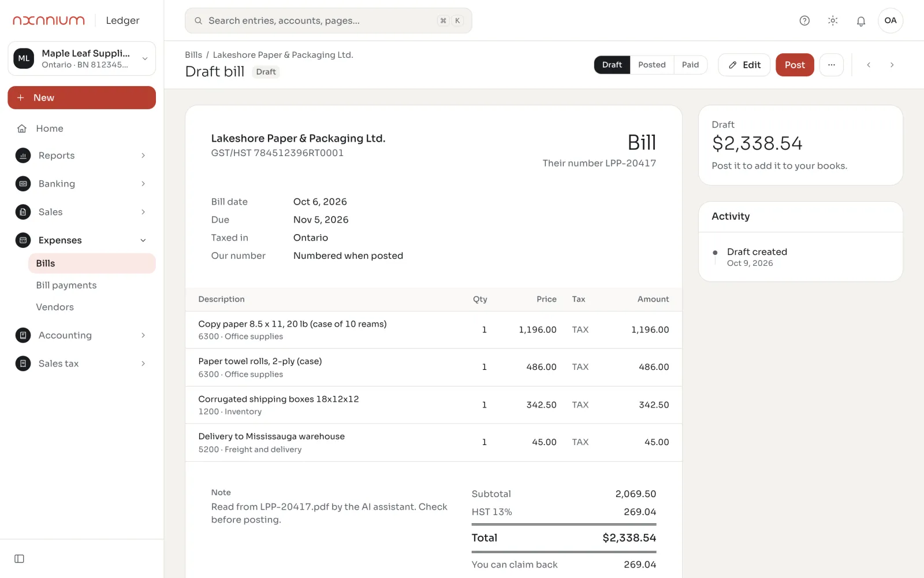Screen dimensions: 924x578
Task: Click the Sales document icon
Action: [x=23, y=212]
